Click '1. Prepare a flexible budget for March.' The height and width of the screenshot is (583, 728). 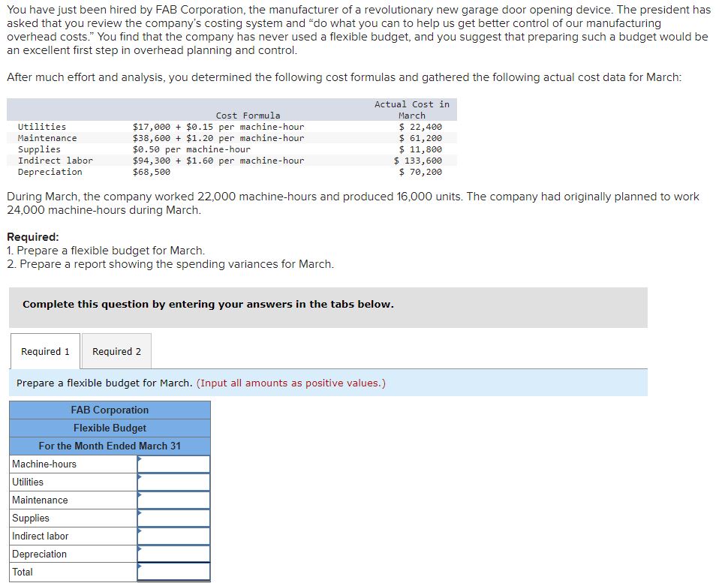(106, 250)
